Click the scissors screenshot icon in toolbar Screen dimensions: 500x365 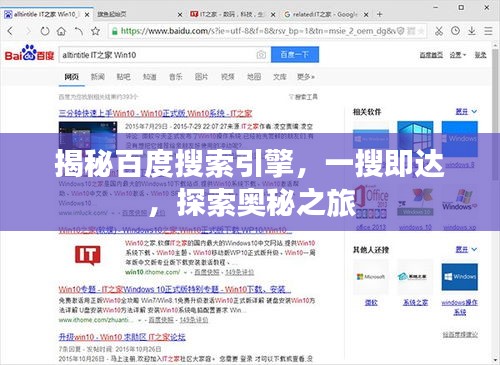pos(439,31)
